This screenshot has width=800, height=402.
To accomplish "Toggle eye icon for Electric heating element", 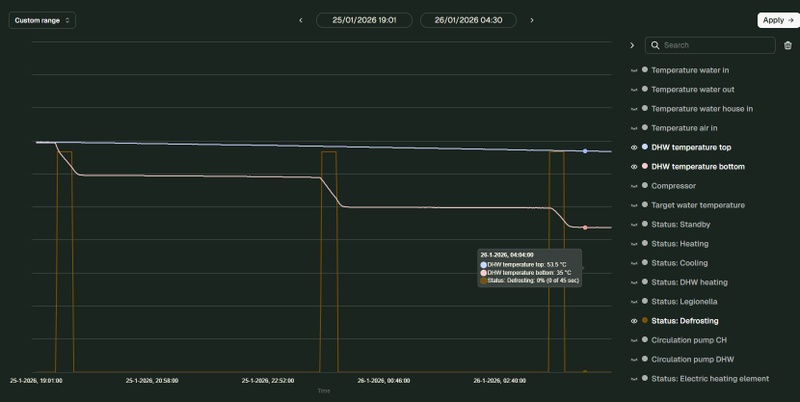I will pyautogui.click(x=634, y=379).
